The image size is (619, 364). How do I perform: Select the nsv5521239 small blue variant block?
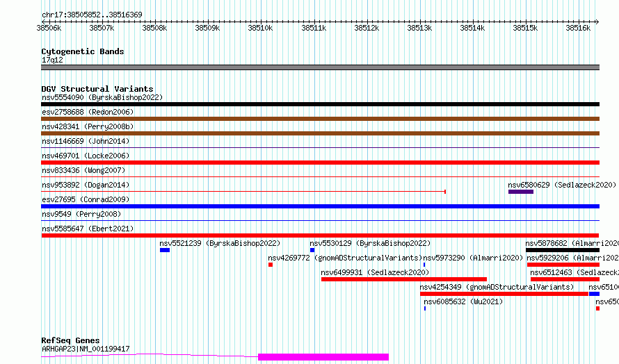point(165,250)
